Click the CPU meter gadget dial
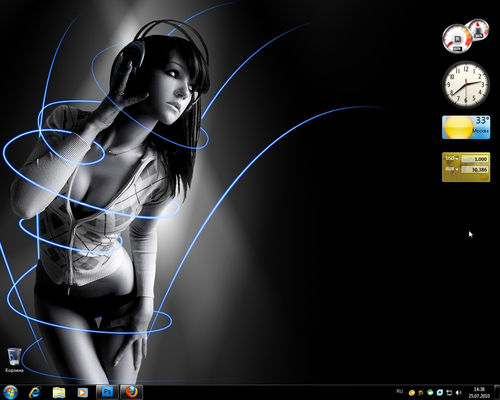 click(457, 38)
